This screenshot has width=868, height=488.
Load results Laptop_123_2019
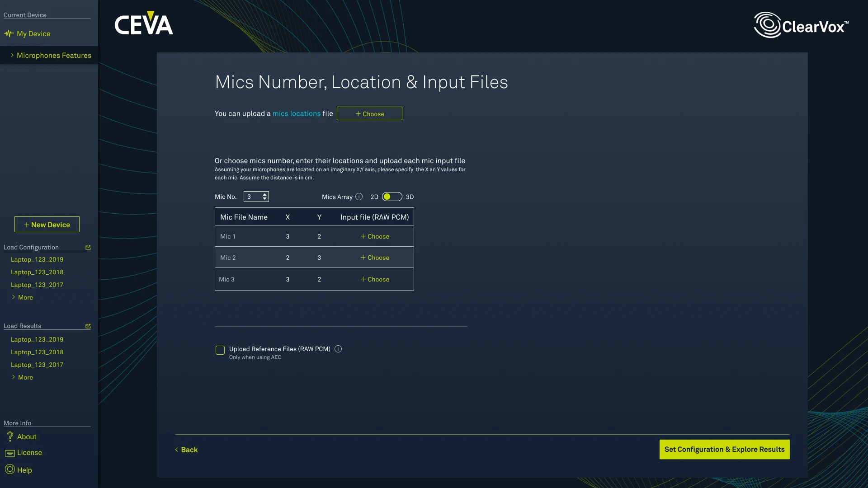[37, 339]
